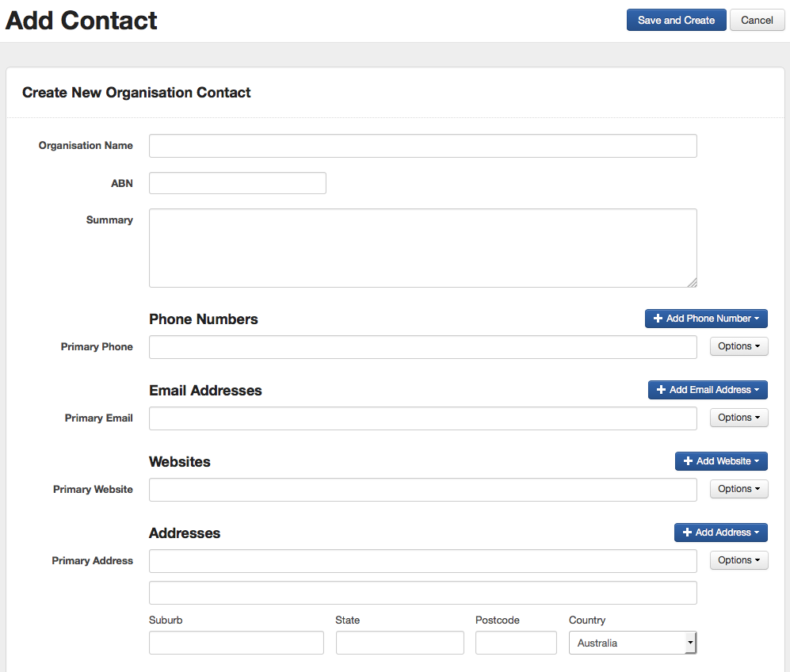Select the Primary Website input
This screenshot has width=790, height=672.
(422, 490)
